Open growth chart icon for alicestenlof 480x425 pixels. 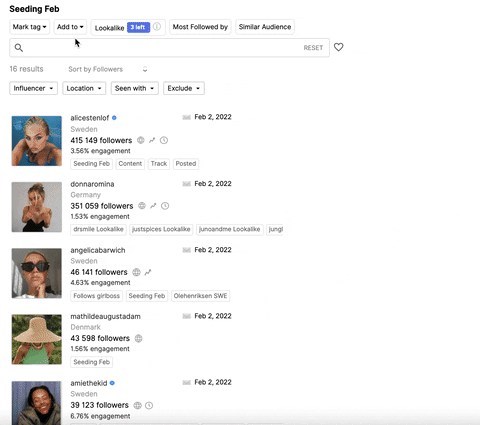(152, 140)
